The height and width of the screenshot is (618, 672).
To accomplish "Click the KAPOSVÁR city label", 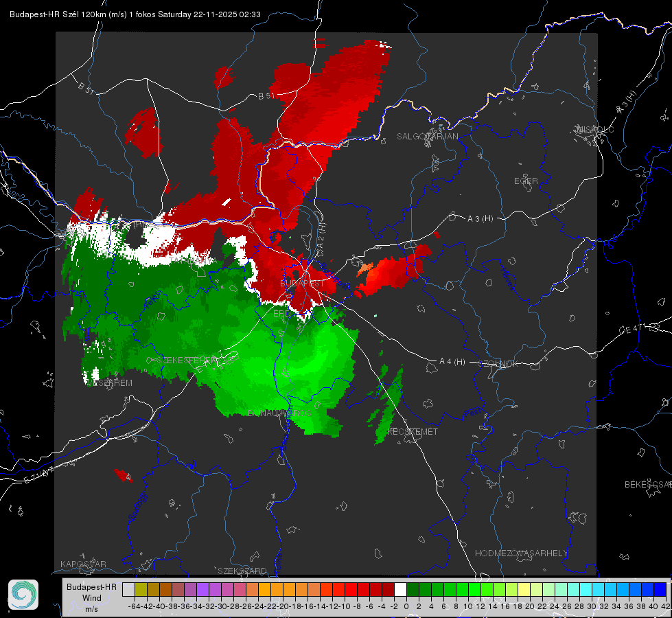I will tap(83, 564).
